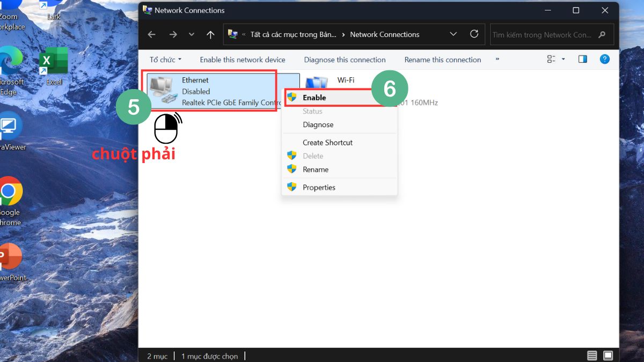The image size is (644, 362).
Task: Go back with the left arrow
Action: tap(151, 34)
